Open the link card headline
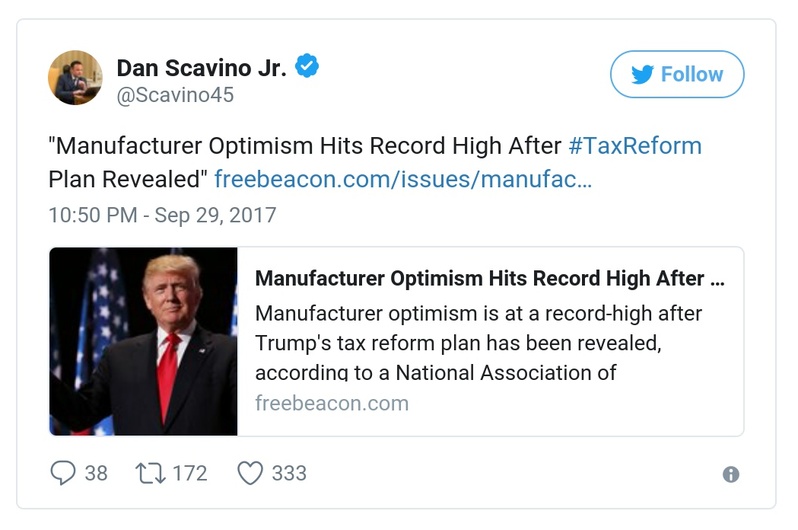Screen dimensions: 798x530 (489, 278)
